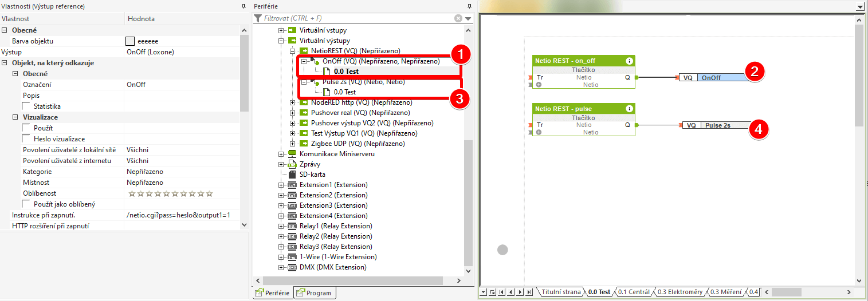Click the Test Výstup VQ1 connector icon
The image size is (868, 301).
click(x=304, y=133)
